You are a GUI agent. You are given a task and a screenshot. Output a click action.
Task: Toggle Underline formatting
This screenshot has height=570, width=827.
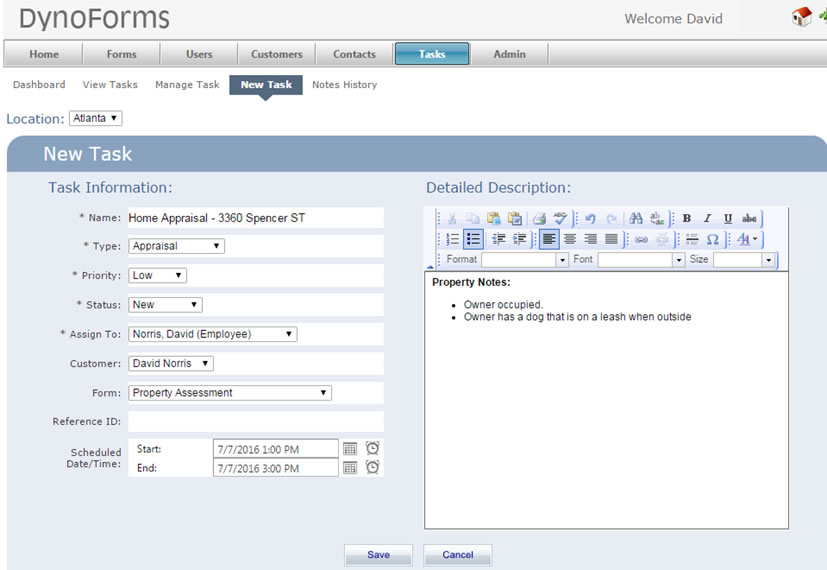[728, 218]
